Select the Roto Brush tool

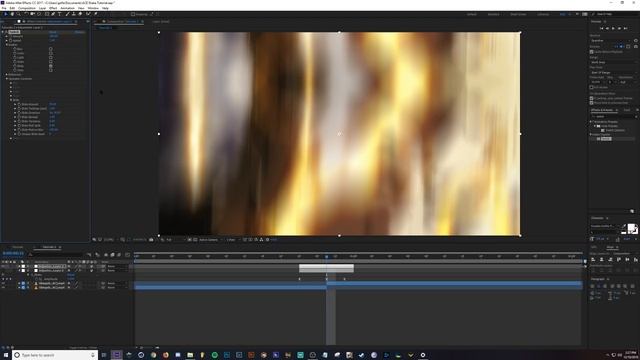(88, 14)
